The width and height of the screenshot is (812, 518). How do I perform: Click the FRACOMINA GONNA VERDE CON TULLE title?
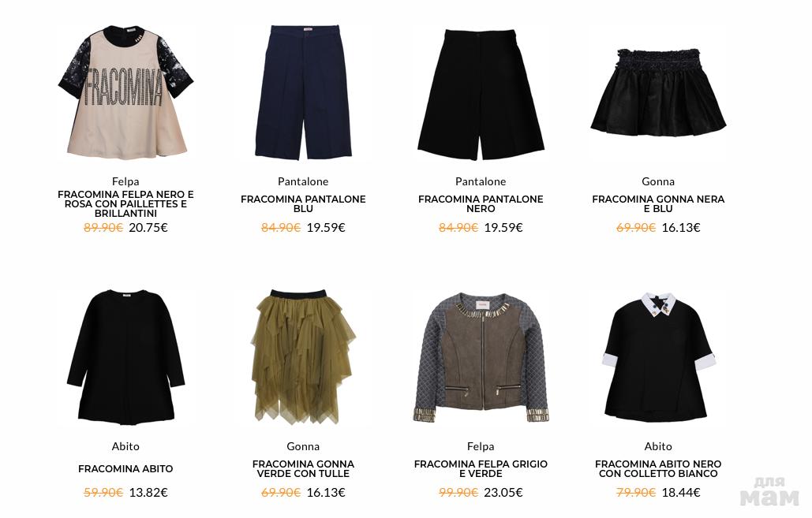point(303,469)
